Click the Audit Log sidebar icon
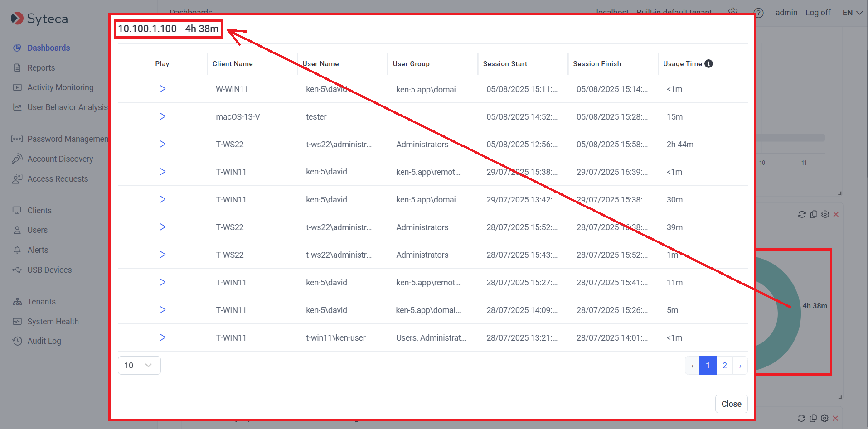Screen dimensions: 868x429 tap(17, 341)
